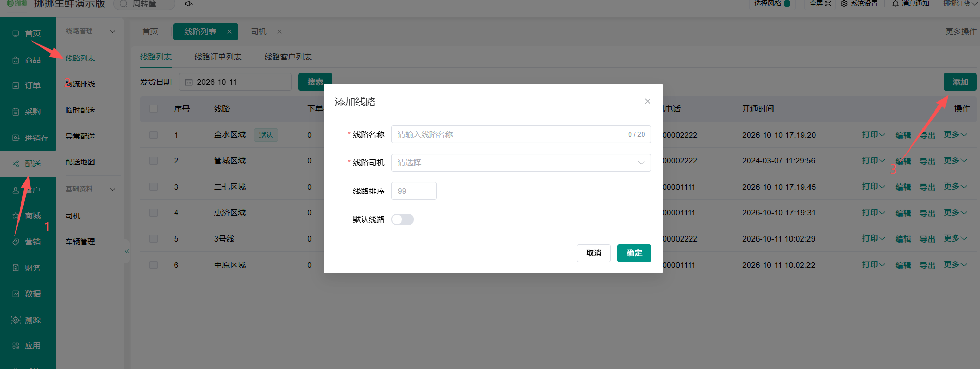This screenshot has height=369, width=980.
Task: Open the 线路司机 dropdown
Action: [x=521, y=162]
